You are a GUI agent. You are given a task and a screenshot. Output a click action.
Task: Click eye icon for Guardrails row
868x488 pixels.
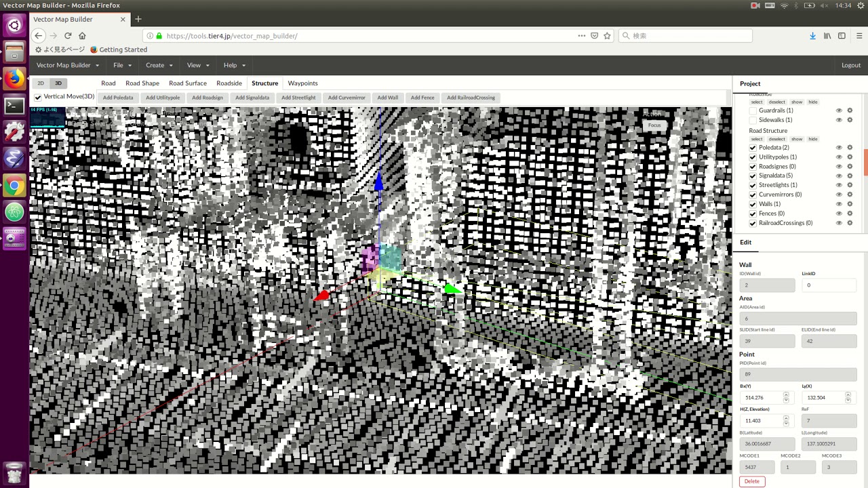pos(839,110)
